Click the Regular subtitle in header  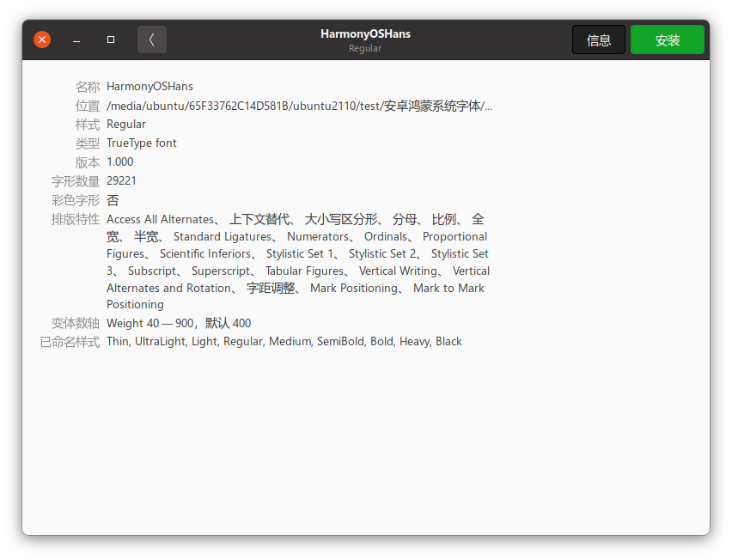[365, 48]
